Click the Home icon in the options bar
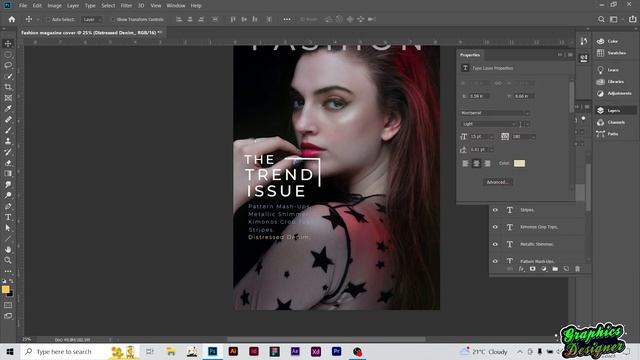 tap(11, 19)
